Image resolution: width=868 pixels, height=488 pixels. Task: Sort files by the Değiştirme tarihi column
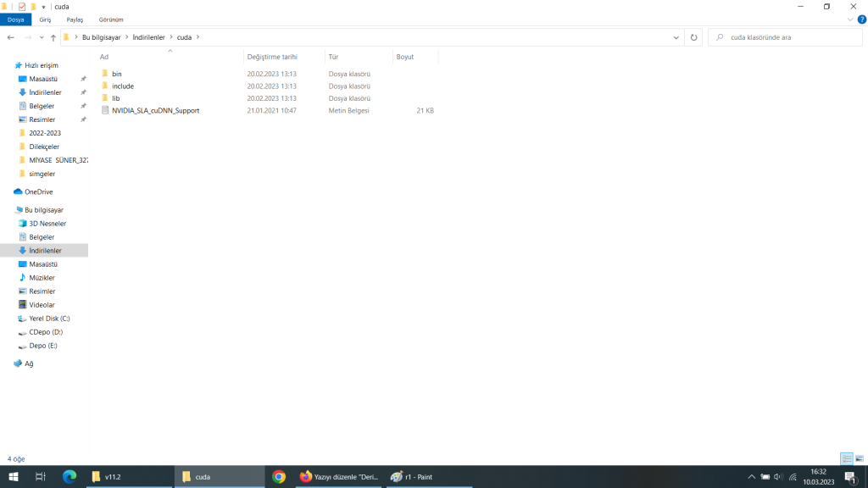[x=271, y=57]
